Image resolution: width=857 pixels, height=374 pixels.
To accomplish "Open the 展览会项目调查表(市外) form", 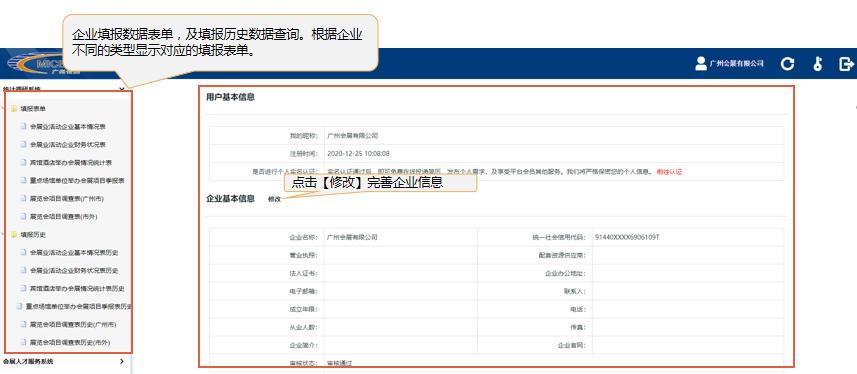I will click(63, 217).
